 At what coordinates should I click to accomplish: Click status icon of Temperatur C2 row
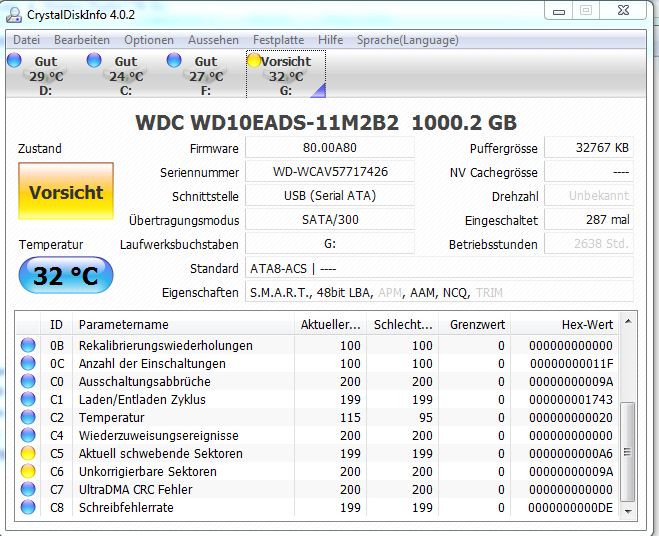click(28, 417)
